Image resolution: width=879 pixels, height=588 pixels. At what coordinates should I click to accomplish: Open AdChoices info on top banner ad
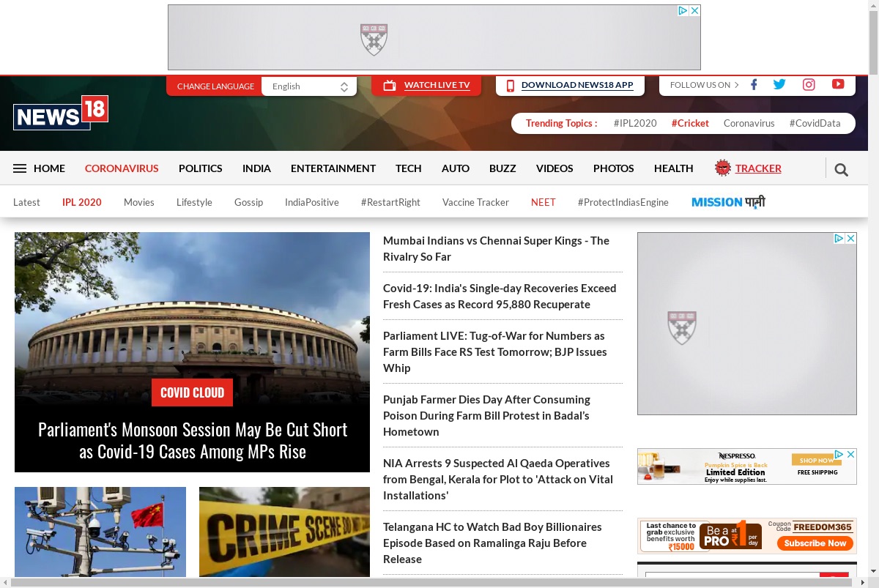coord(683,10)
